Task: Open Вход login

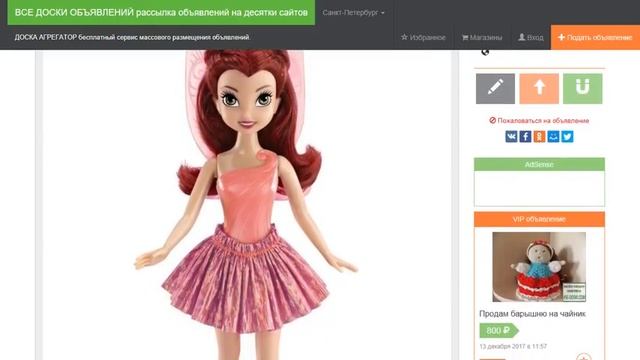Action: click(x=531, y=38)
